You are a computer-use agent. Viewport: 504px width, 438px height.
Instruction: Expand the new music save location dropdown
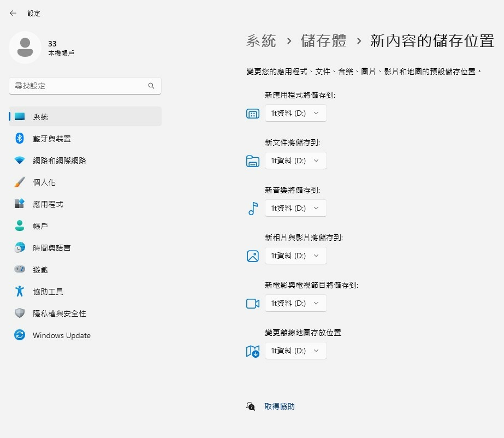tap(295, 208)
